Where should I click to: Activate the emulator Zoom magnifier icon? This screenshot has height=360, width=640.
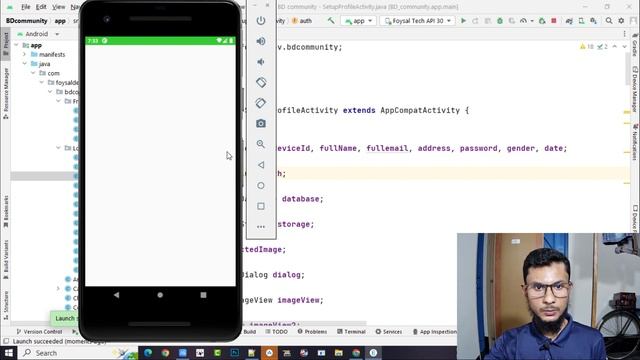coord(261,144)
